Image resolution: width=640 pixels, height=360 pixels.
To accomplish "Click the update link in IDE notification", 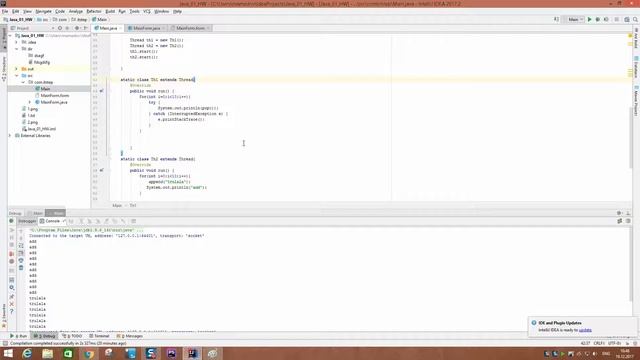I will 585,330.
